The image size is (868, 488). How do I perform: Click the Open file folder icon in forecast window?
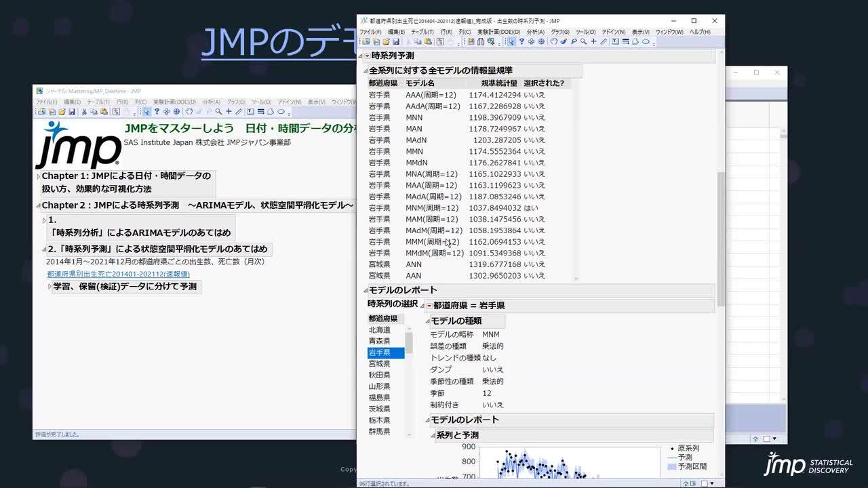tap(386, 41)
